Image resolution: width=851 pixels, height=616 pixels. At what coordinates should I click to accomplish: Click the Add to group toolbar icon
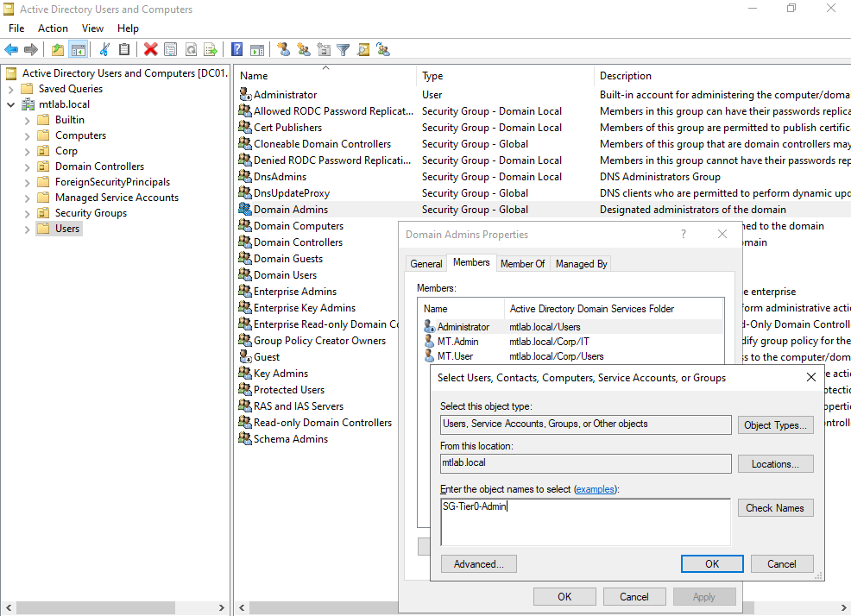(x=383, y=50)
